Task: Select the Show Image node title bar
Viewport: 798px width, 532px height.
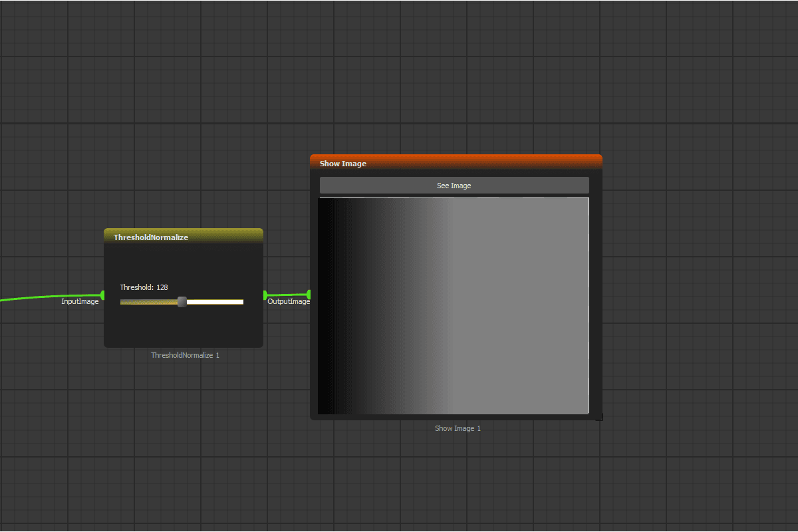Action: click(x=456, y=163)
